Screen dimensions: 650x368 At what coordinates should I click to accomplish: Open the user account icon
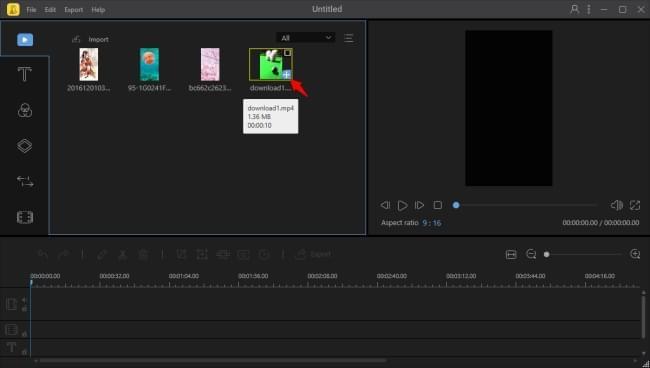[x=575, y=9]
